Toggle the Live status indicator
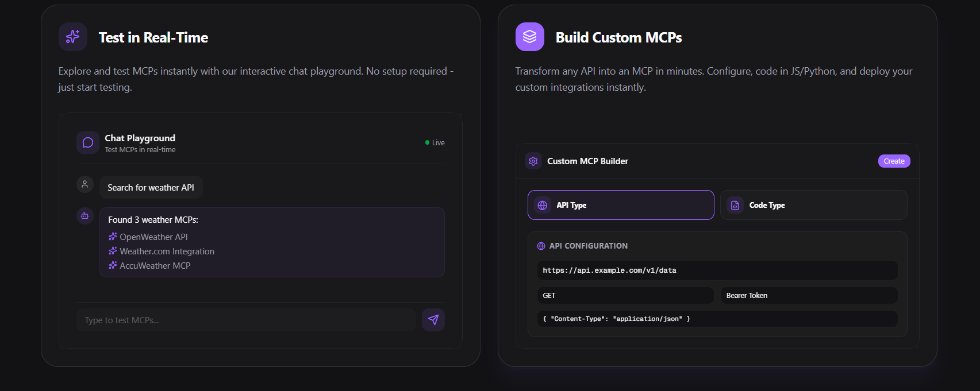Image resolution: width=980 pixels, height=391 pixels. click(434, 142)
